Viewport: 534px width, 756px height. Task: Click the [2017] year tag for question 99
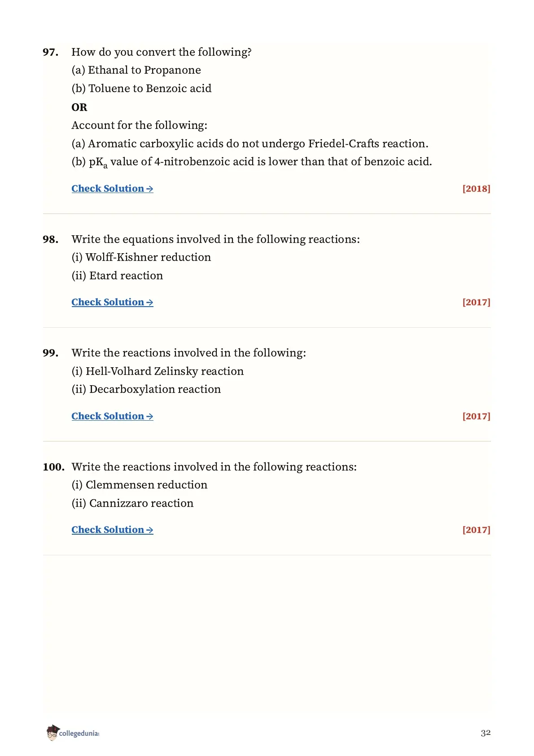pos(476,416)
